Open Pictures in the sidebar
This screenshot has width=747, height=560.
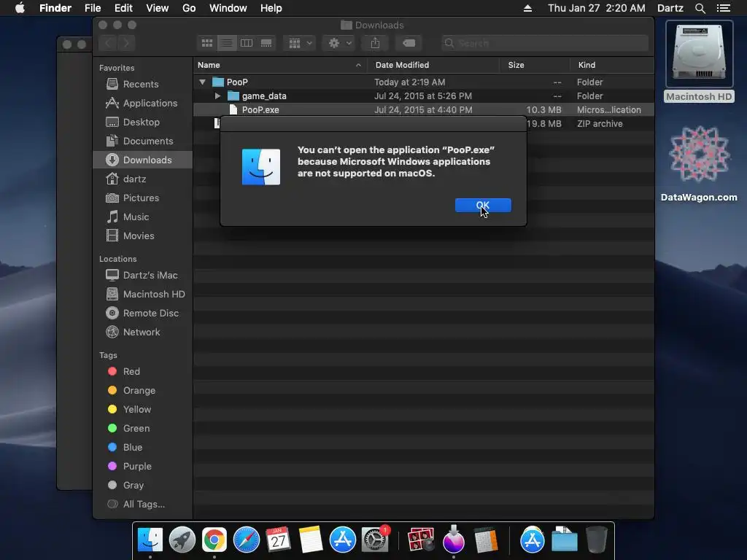[x=143, y=198]
